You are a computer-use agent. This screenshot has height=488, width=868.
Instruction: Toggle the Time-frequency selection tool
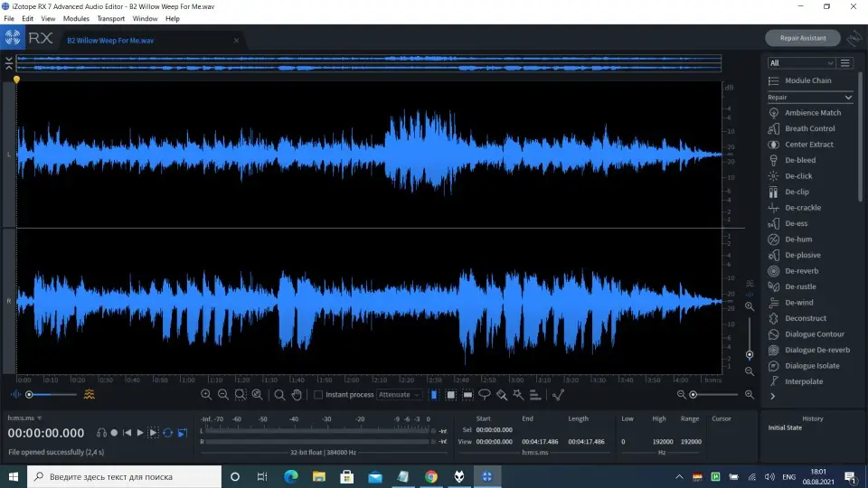click(450, 395)
